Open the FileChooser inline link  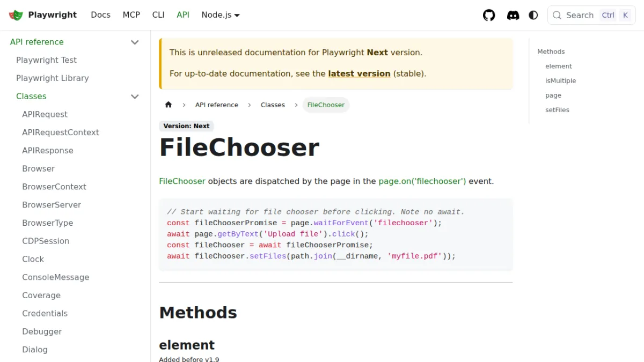pyautogui.click(x=182, y=181)
